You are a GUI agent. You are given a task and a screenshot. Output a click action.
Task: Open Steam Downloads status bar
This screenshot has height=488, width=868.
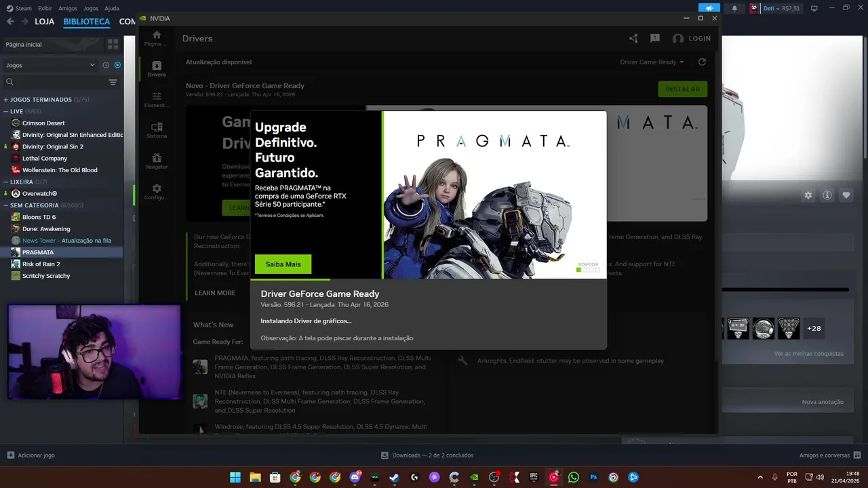click(x=427, y=455)
